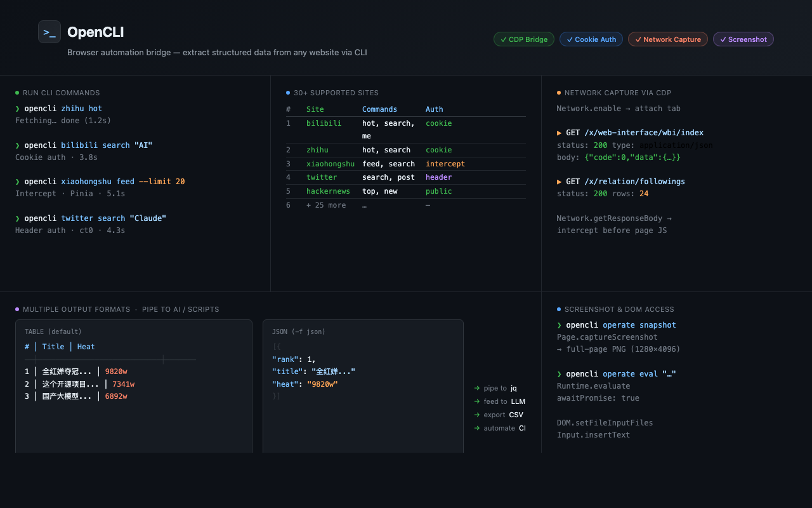812x508 pixels.
Task: Click the top, new commands cell
Action: pos(380,191)
